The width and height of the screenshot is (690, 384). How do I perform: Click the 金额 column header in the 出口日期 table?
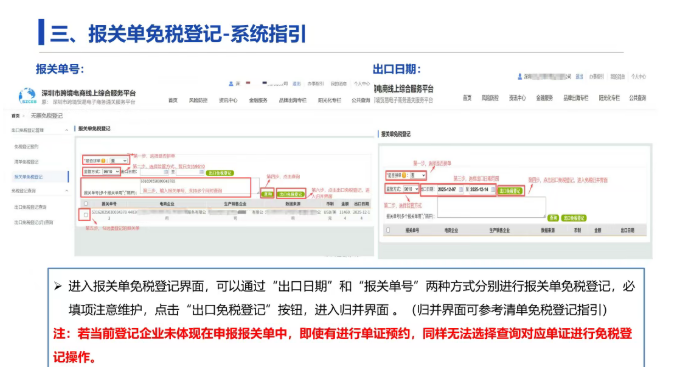pos(597,230)
